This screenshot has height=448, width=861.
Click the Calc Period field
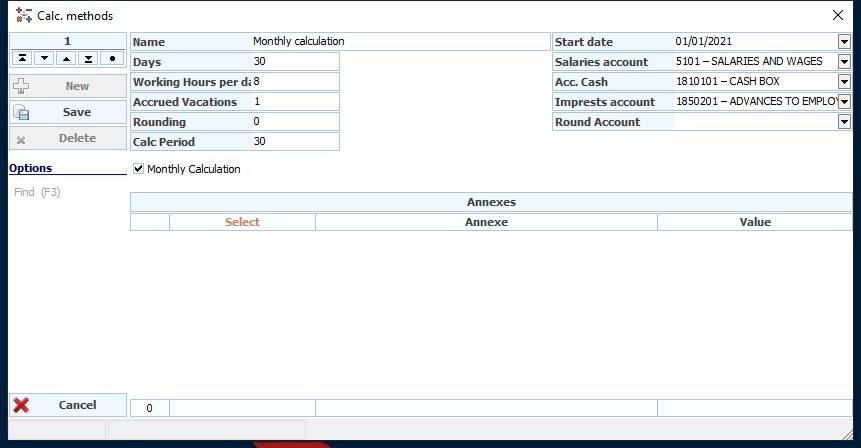click(295, 142)
